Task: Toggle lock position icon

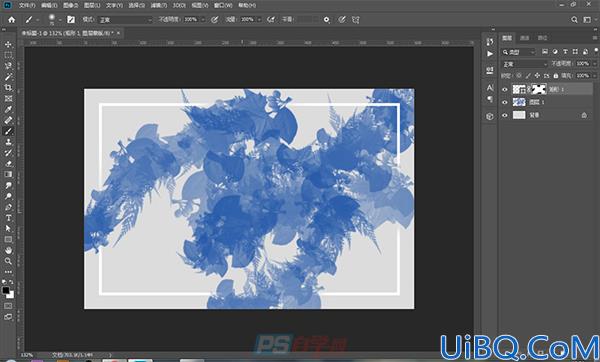Action: coord(537,76)
